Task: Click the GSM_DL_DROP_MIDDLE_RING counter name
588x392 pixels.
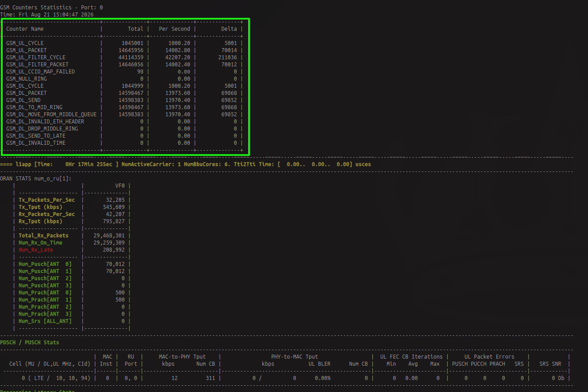Action: tap(42, 129)
